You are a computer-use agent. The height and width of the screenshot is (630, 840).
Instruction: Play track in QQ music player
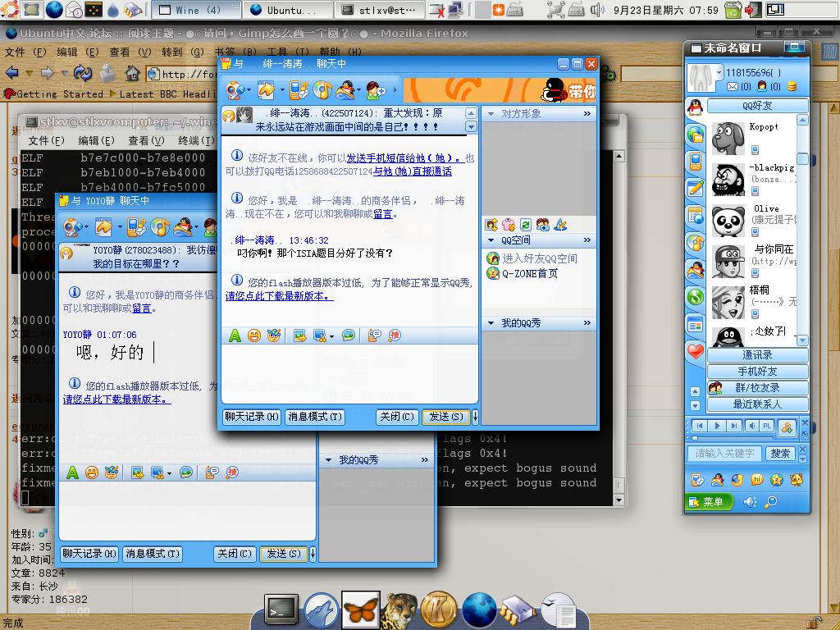click(x=717, y=426)
